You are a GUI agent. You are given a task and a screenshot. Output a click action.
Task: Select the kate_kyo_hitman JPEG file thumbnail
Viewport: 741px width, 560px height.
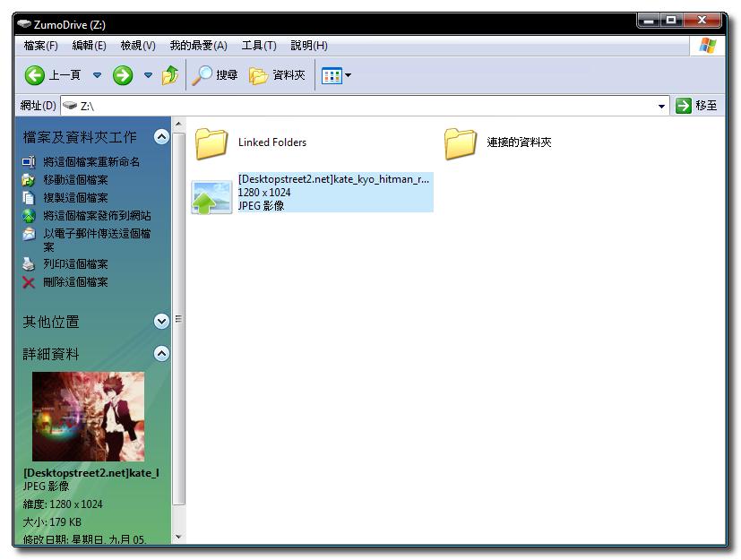(211, 197)
